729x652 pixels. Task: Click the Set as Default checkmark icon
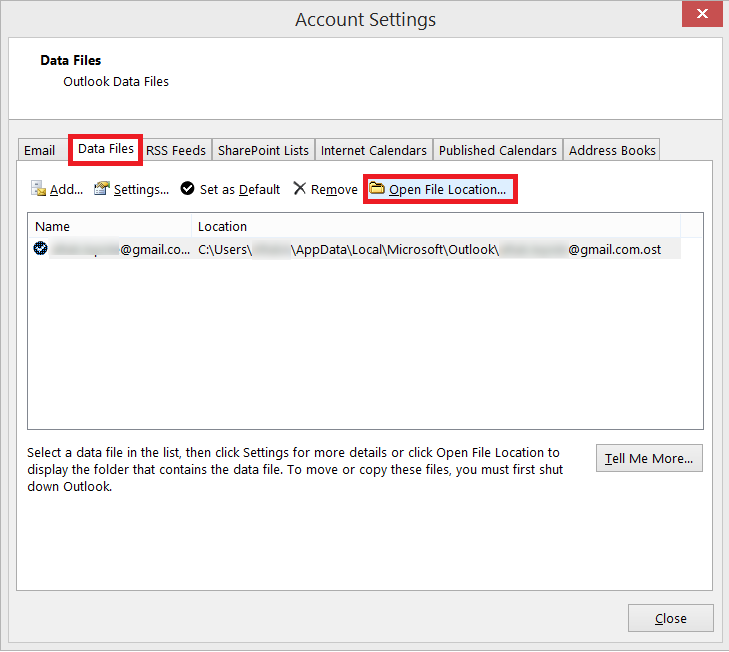pyautogui.click(x=187, y=188)
